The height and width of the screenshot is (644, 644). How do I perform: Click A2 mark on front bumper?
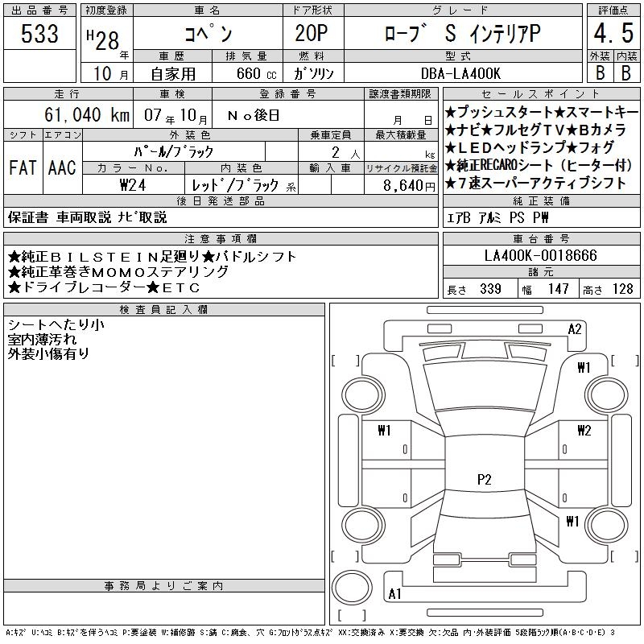(x=575, y=329)
